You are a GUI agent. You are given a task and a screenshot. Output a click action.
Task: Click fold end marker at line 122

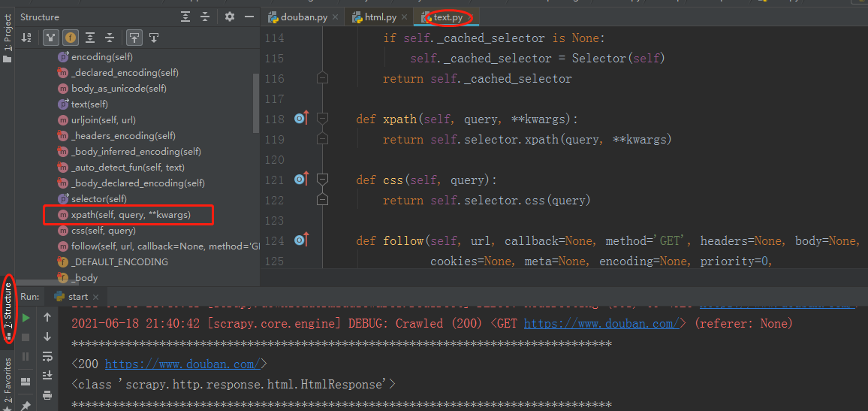(x=322, y=200)
